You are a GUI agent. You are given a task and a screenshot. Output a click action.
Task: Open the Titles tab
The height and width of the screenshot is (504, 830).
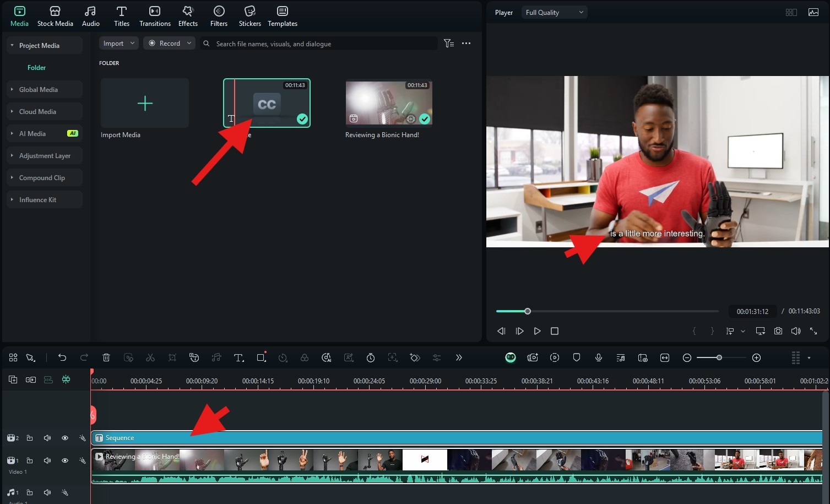122,16
